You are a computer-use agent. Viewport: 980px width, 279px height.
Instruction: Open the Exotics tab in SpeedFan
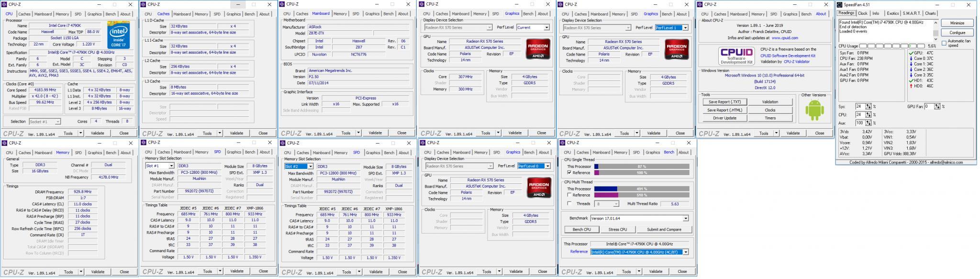pyautogui.click(x=892, y=13)
